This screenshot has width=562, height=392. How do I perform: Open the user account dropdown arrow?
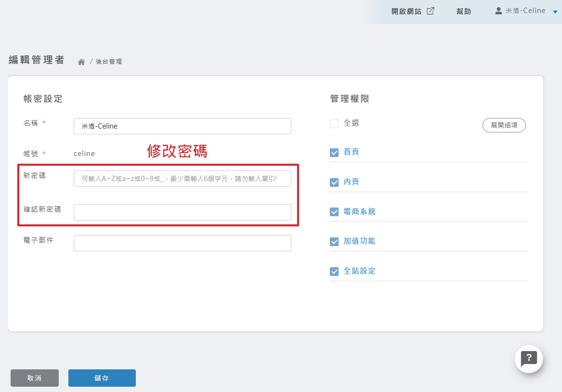555,12
